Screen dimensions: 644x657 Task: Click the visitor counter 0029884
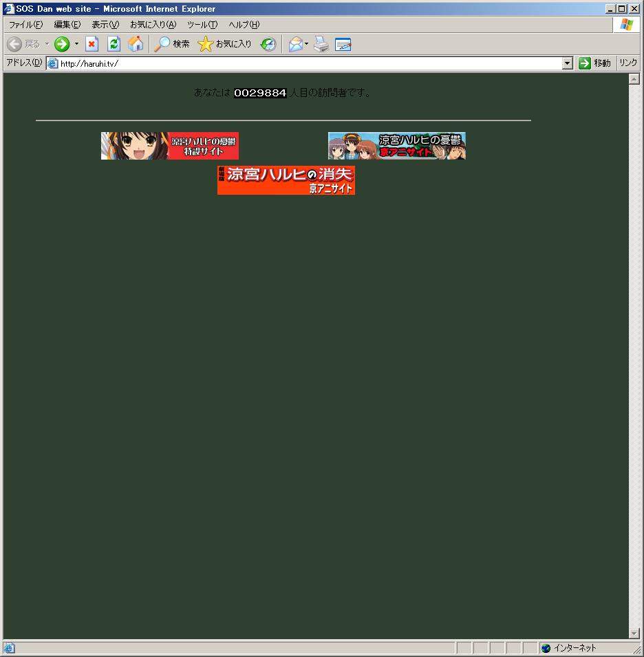[260, 93]
